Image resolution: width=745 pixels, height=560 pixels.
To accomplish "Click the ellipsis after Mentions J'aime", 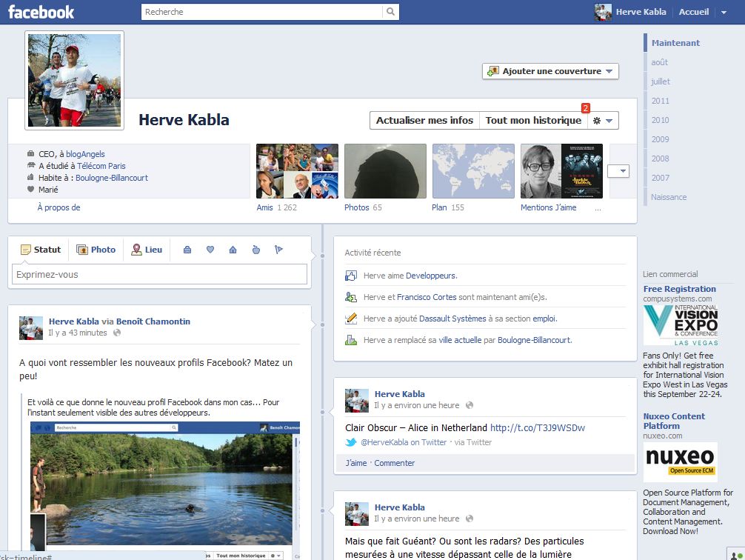I will (x=598, y=207).
